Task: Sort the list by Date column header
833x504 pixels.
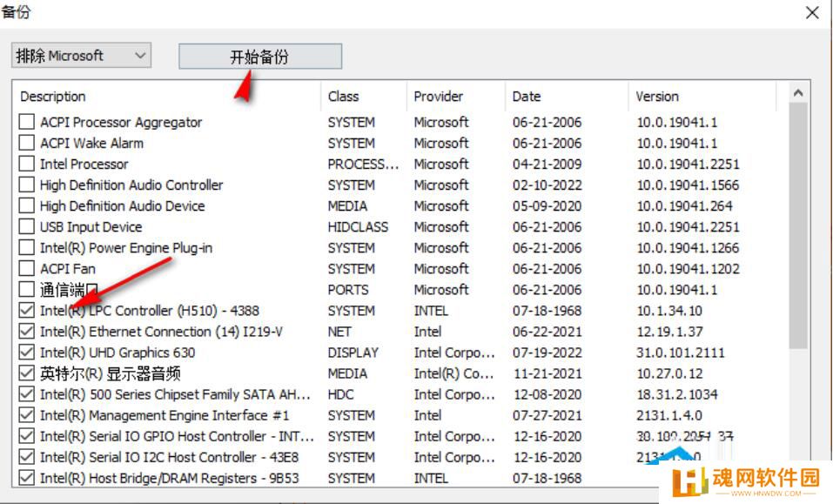Action: (x=527, y=97)
